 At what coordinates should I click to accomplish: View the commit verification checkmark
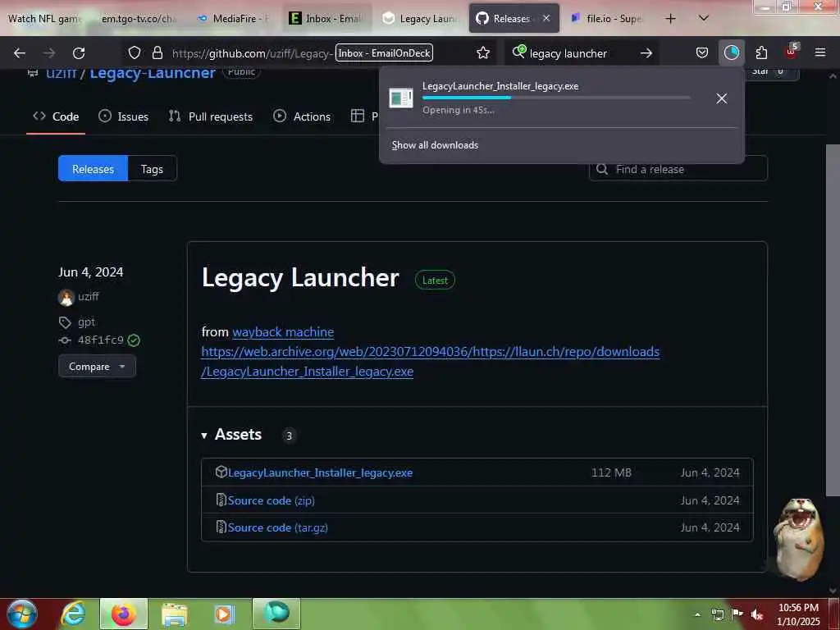click(x=134, y=340)
